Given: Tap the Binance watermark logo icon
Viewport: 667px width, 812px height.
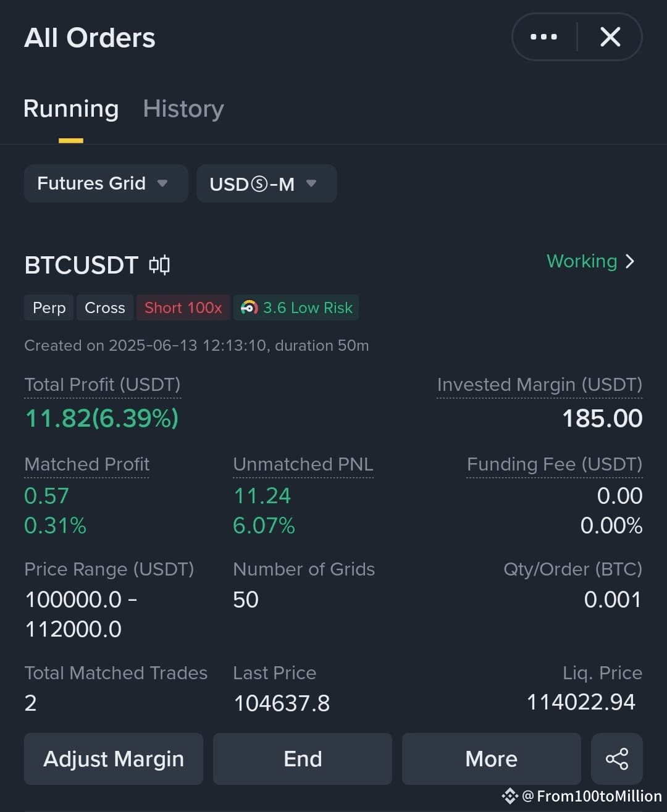Looking at the screenshot, I should coord(510,796).
